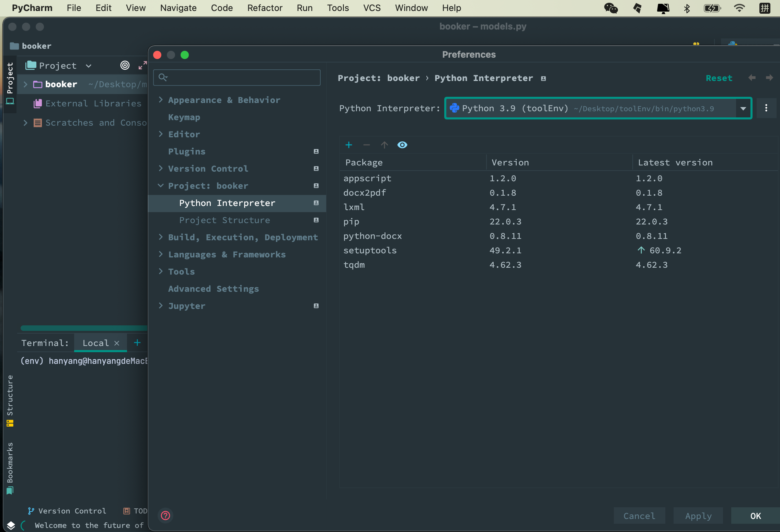
Task: Click the project-level icon next to breadcrumb
Action: click(543, 79)
